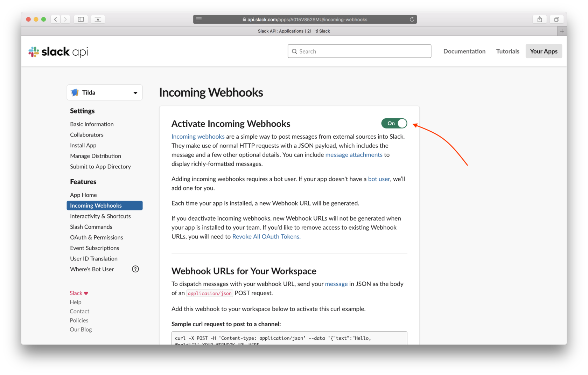Click the Webhook URLs for Your Workspace heading
Image resolution: width=588 pixels, height=375 pixels.
244,271
